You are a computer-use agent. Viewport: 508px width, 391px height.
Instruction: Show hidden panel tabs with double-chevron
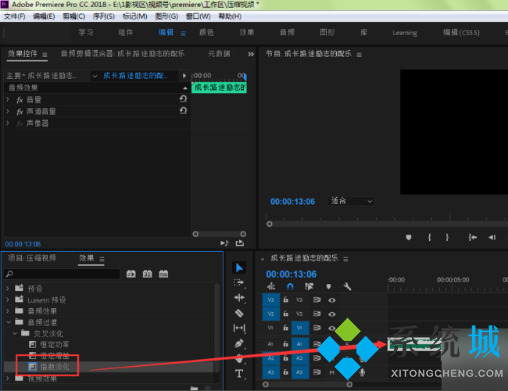pos(251,54)
